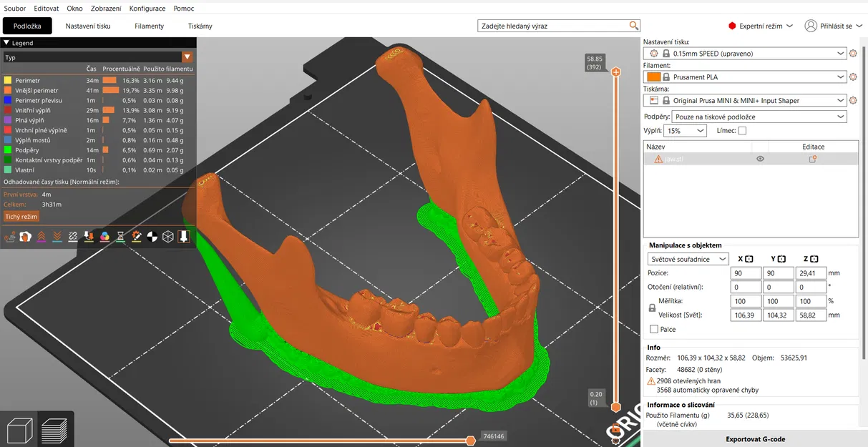Click the top handle of the vertical layer slider
This screenshot has width=868, height=447.
(x=616, y=72)
